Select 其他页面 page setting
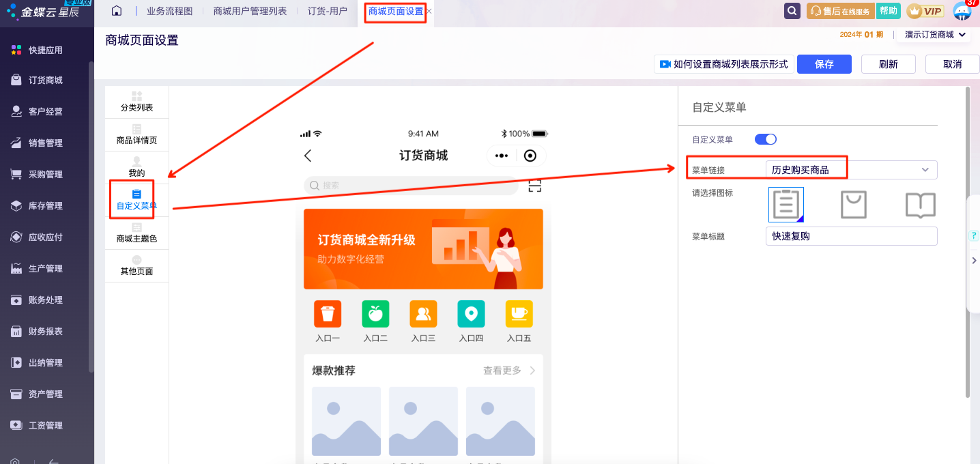Viewport: 980px width, 464px height. 136,265
